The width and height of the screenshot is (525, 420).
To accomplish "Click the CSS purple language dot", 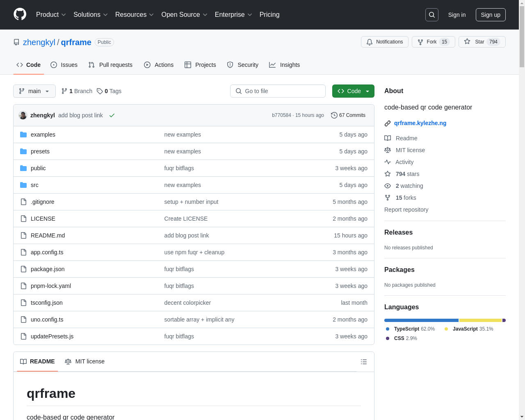I will coord(388,338).
